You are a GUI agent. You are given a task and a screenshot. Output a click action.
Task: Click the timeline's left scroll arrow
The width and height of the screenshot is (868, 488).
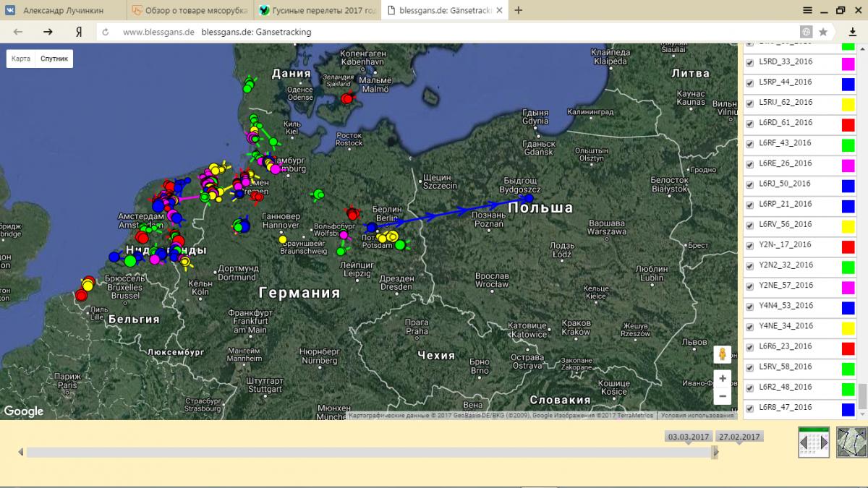click(x=21, y=452)
